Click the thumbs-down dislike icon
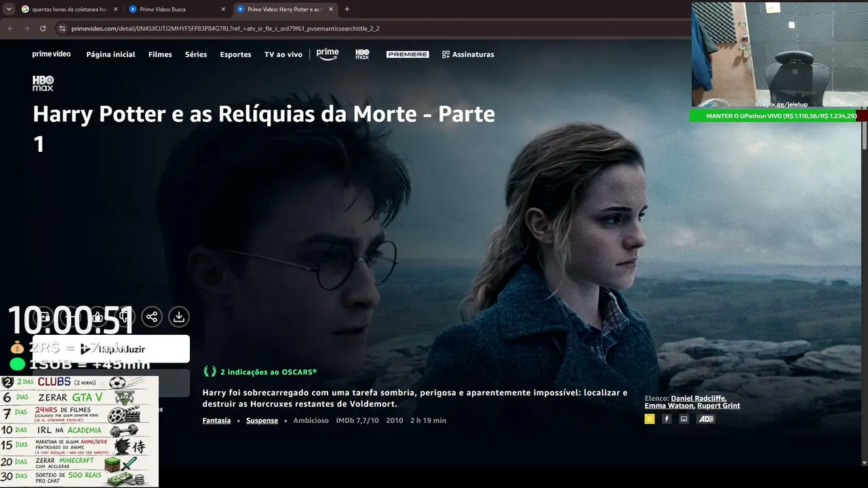 tap(125, 317)
